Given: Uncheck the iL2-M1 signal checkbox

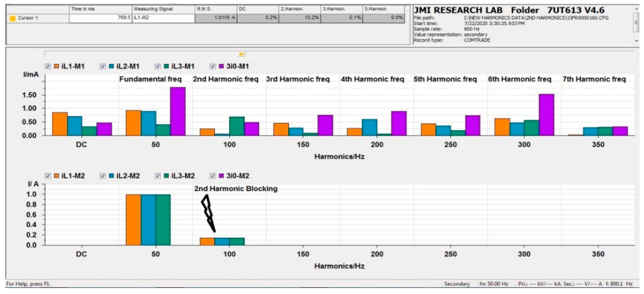Looking at the screenshot, I should coord(103,66).
